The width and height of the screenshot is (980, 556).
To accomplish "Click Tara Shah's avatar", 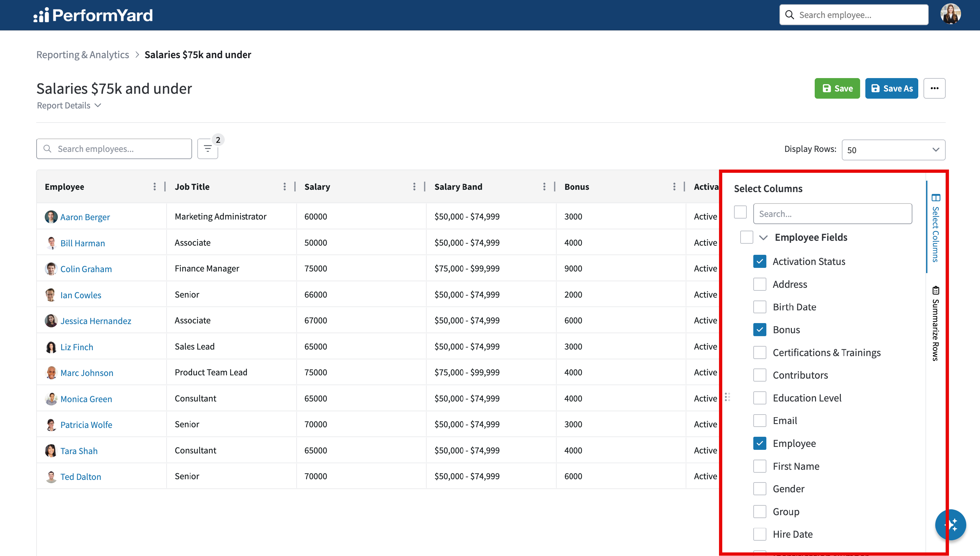I will pyautogui.click(x=51, y=450).
